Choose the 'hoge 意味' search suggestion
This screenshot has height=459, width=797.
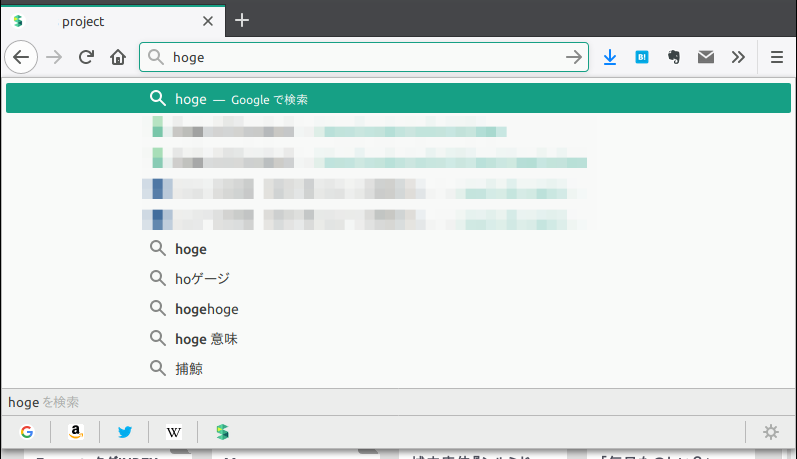pos(398,339)
